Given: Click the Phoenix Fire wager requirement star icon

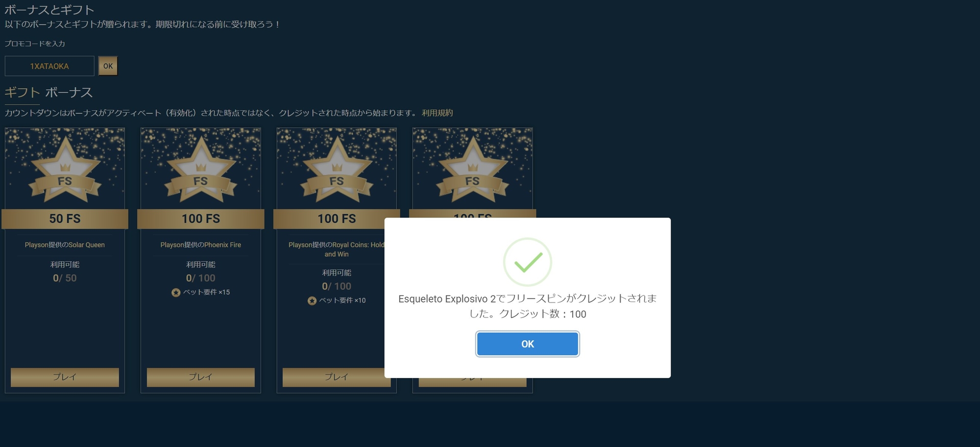Looking at the screenshot, I should (176, 292).
